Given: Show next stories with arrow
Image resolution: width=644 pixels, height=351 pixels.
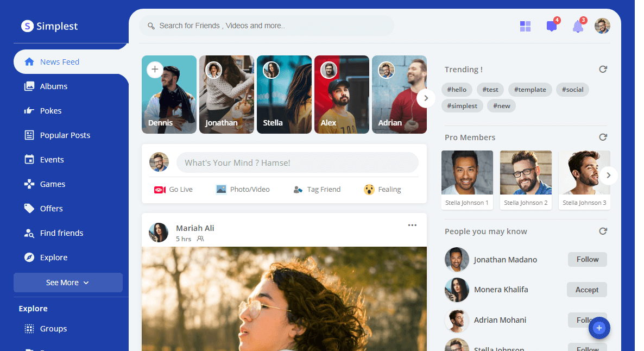Looking at the screenshot, I should [x=426, y=98].
